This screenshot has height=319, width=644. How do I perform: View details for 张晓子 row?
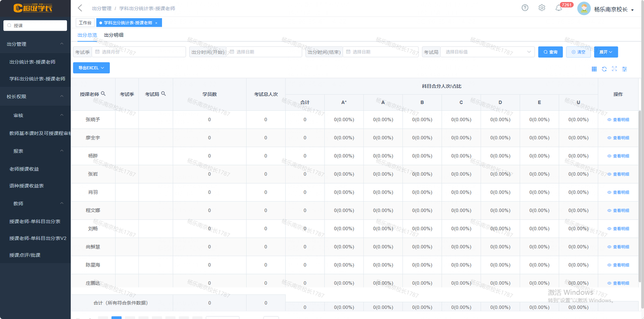(618, 120)
